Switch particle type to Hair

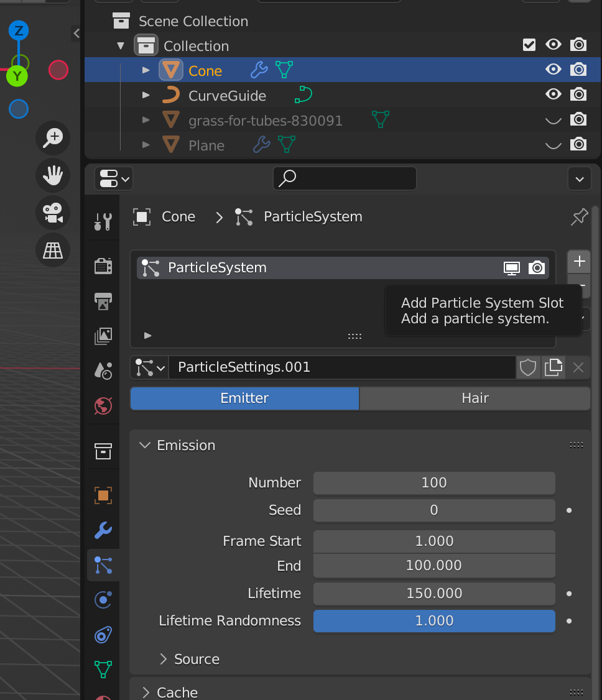[475, 398]
